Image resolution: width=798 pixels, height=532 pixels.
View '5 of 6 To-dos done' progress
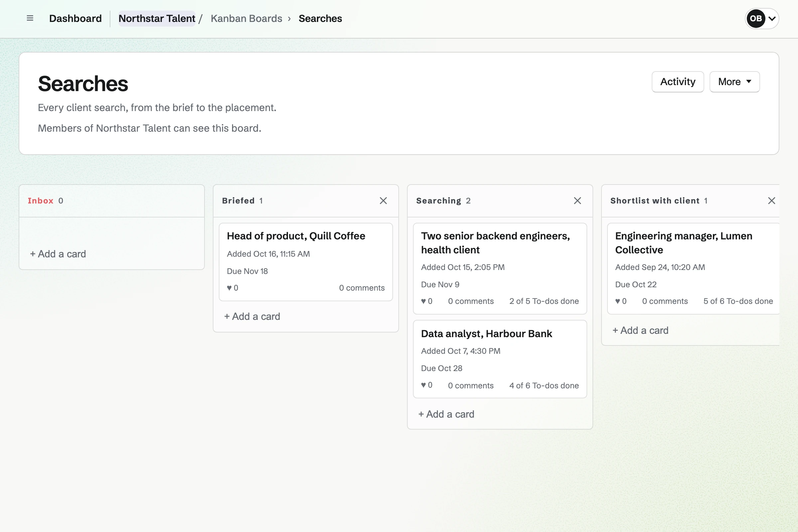[738, 301]
